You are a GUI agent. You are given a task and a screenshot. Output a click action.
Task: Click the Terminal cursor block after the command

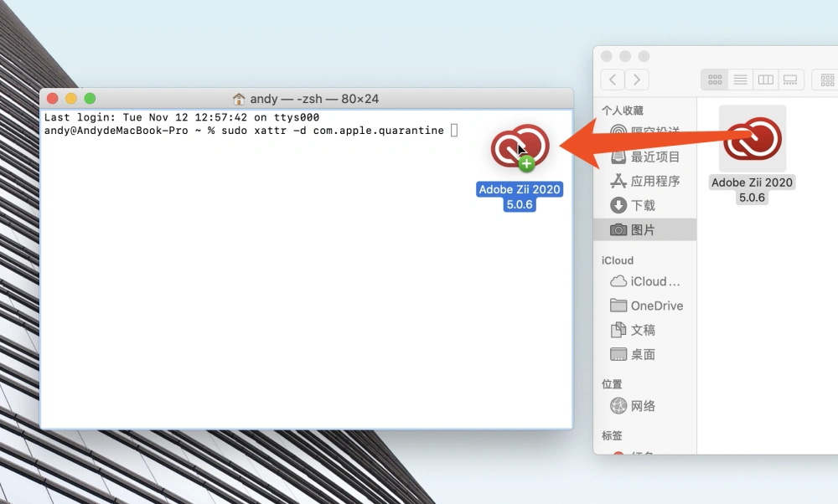[x=453, y=131]
